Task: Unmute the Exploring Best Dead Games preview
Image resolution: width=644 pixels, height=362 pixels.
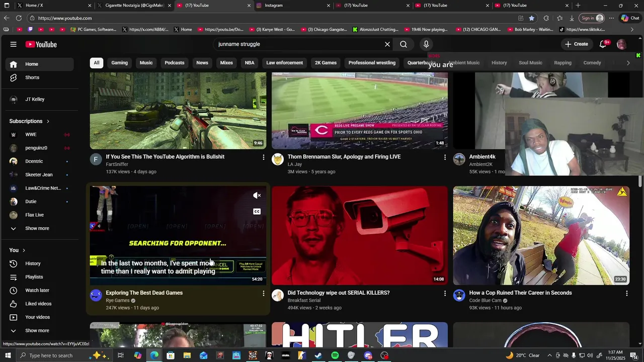Action: pyautogui.click(x=257, y=196)
